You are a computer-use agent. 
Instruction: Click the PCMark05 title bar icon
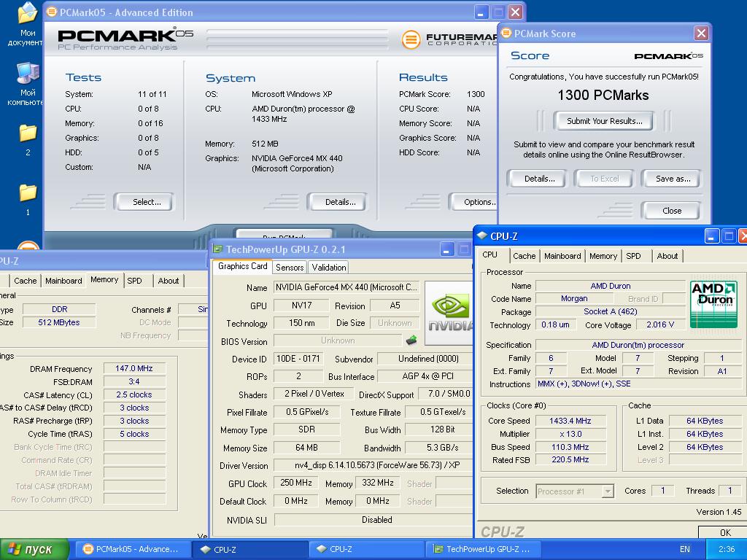point(52,12)
